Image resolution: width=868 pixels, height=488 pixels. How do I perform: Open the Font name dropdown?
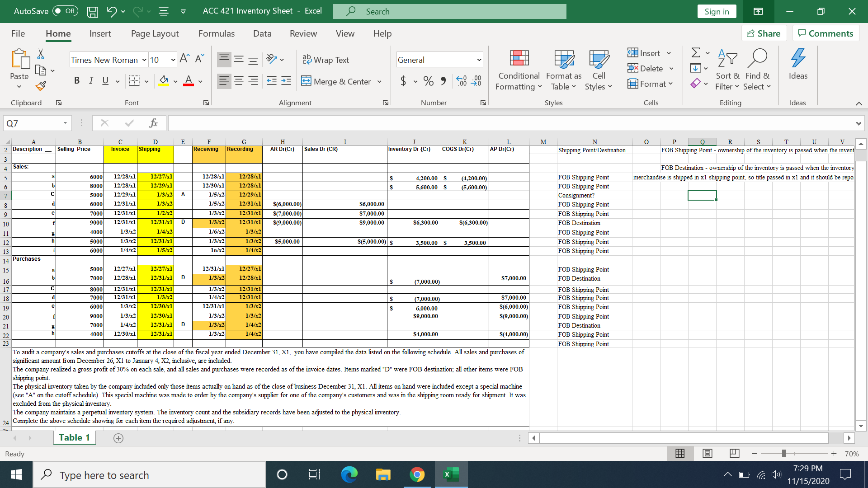pos(144,59)
